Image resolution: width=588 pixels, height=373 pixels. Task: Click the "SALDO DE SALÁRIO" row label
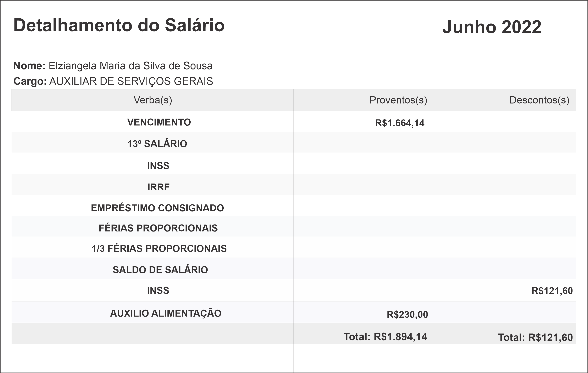[160, 270]
